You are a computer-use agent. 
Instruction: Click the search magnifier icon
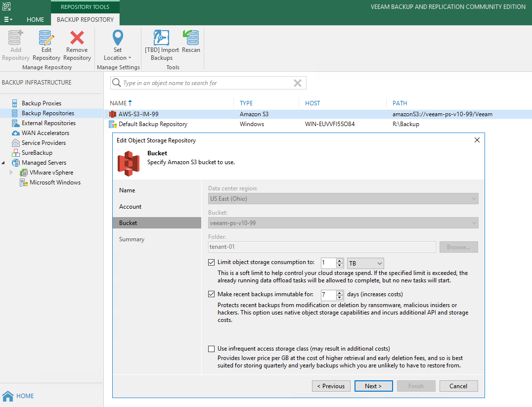[116, 83]
